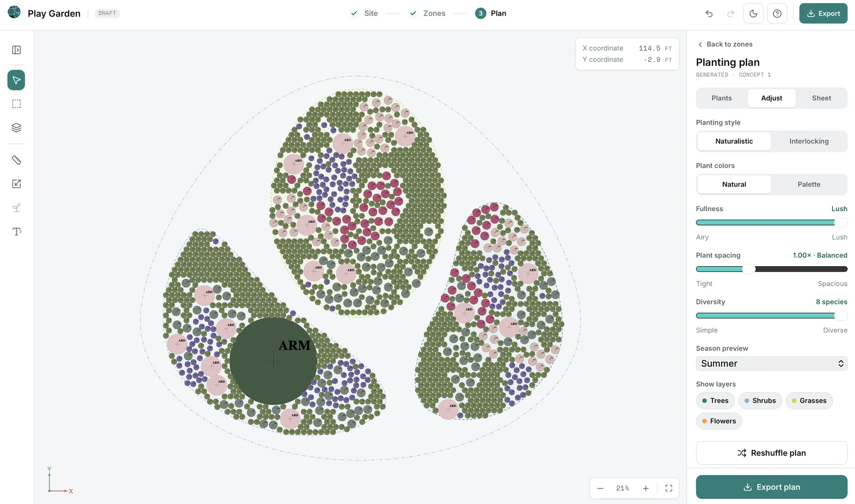The image size is (855, 504).
Task: Click the Play Garden logo
Action: pos(14,13)
